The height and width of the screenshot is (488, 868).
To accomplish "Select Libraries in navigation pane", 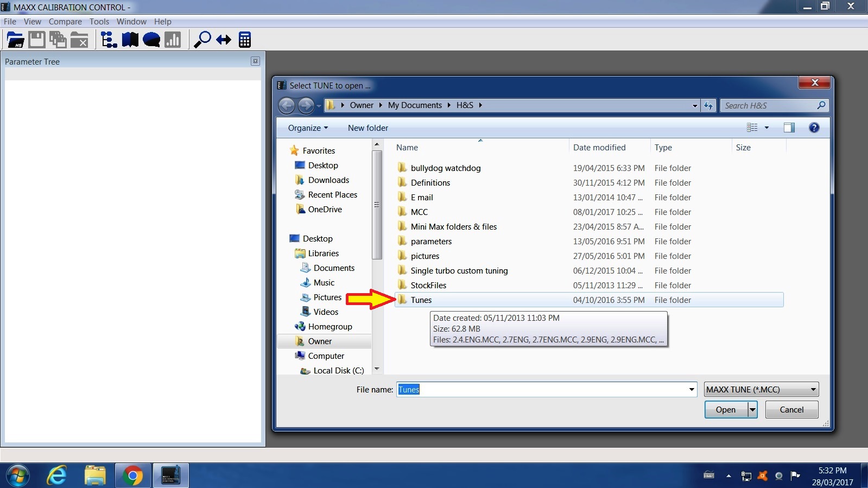I will [x=317, y=253].
